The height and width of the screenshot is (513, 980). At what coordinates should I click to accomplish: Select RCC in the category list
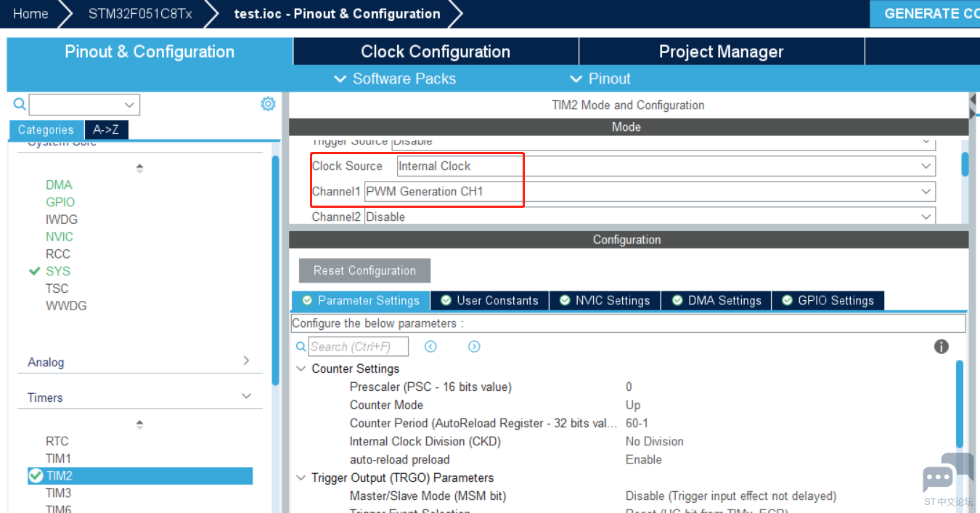pos(58,254)
